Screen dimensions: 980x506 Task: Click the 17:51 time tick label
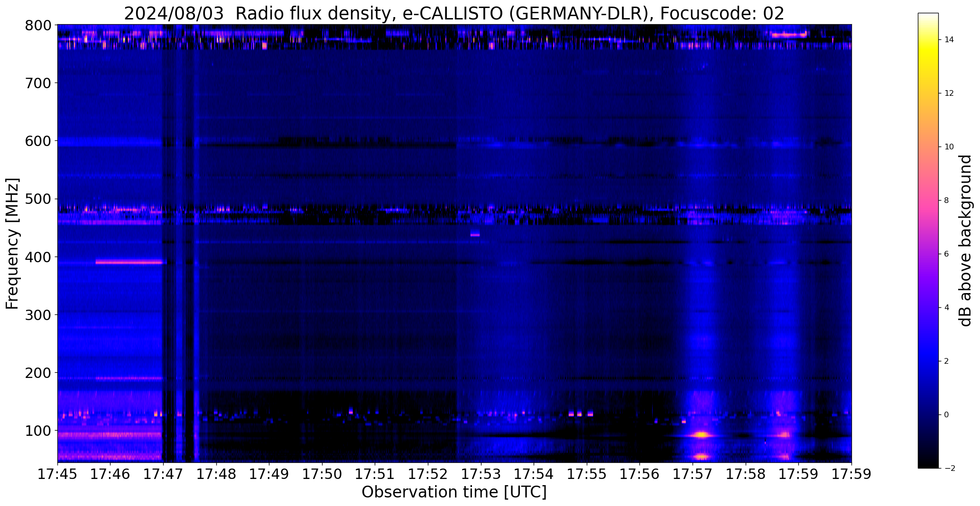(x=375, y=474)
